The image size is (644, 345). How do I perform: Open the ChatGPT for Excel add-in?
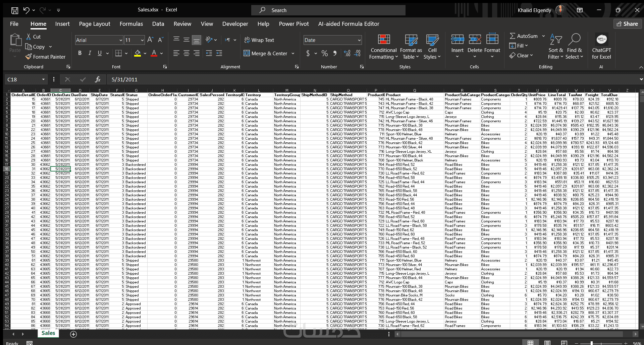point(601,47)
